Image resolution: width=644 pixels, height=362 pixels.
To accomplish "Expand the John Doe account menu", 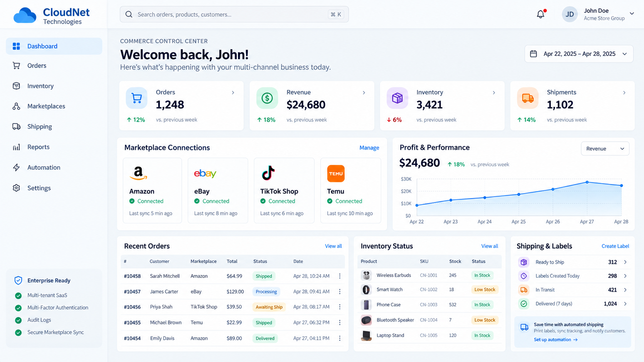I will pos(632,13).
